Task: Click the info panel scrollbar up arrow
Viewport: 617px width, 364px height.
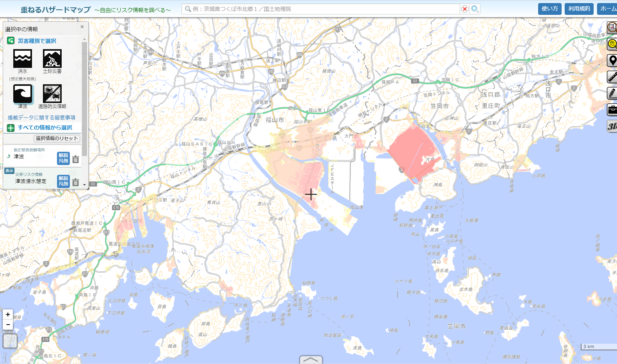Action: coord(84,39)
